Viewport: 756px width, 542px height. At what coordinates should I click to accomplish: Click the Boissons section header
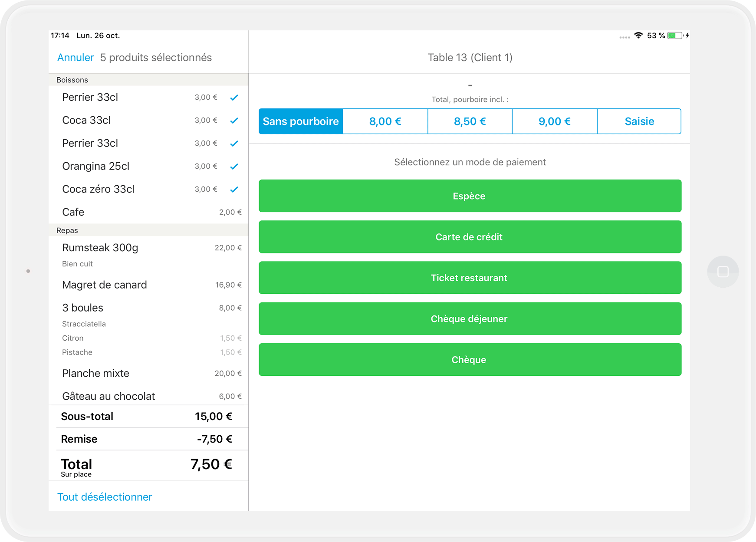148,80
